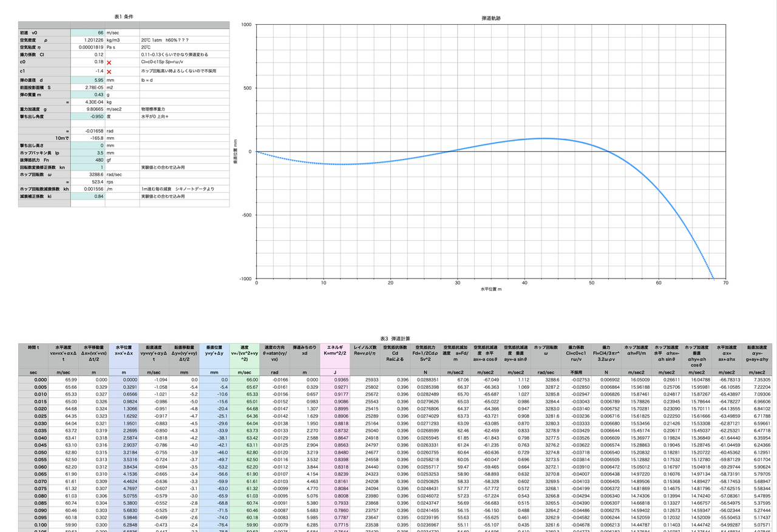Select the bullet mass value 0.43 cell
This screenshot has height=532, width=777.
(88, 95)
